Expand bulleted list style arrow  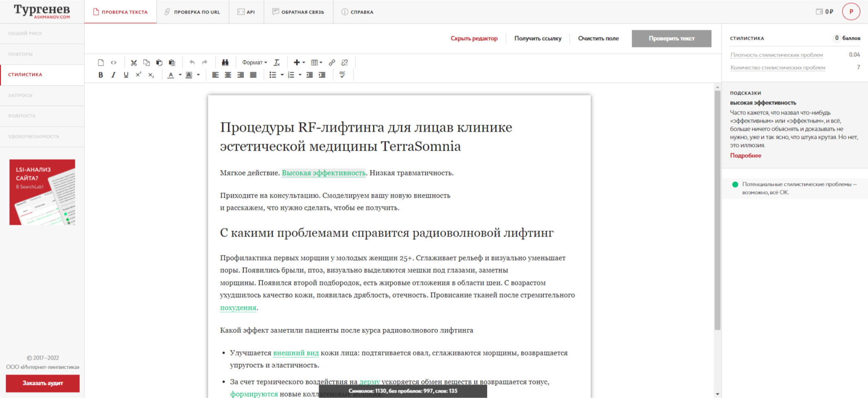(282, 75)
